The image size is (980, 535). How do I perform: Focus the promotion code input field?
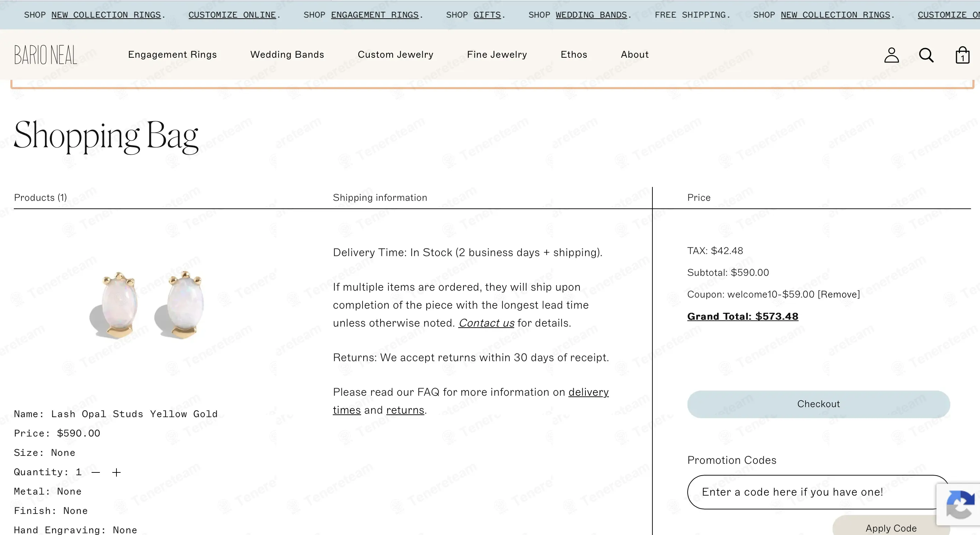point(818,492)
